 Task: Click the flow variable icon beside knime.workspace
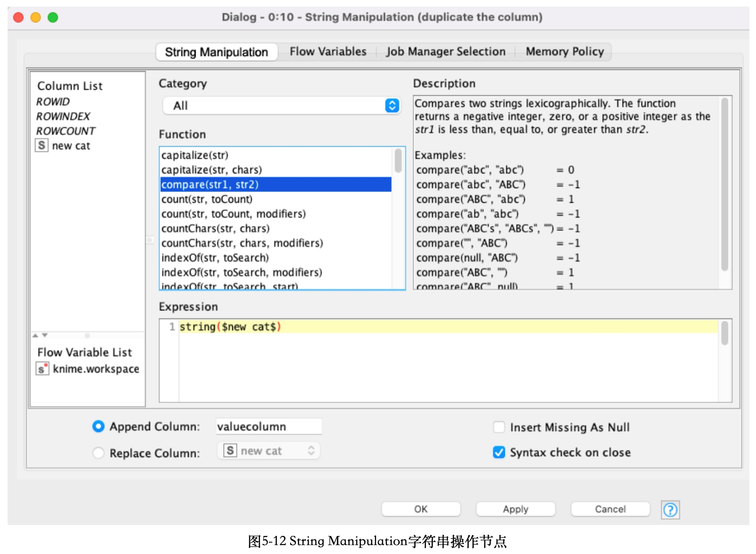pyautogui.click(x=42, y=369)
